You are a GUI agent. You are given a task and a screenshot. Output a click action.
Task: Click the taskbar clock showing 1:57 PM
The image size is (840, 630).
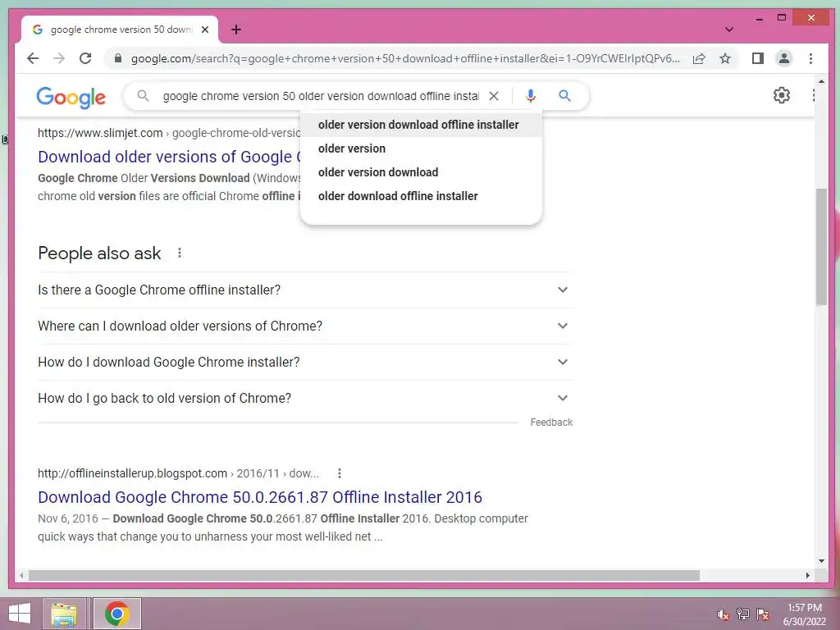(x=804, y=614)
